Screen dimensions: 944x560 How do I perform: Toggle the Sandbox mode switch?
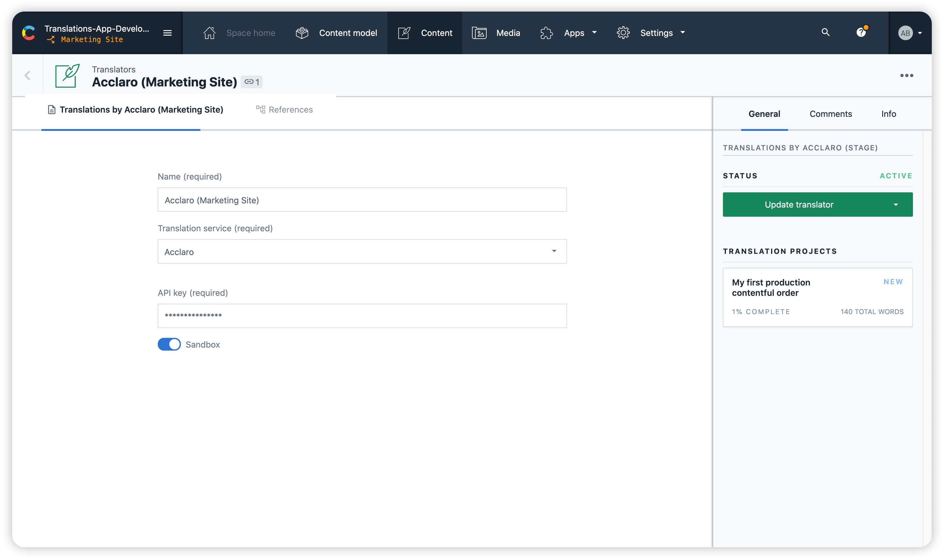click(x=169, y=345)
